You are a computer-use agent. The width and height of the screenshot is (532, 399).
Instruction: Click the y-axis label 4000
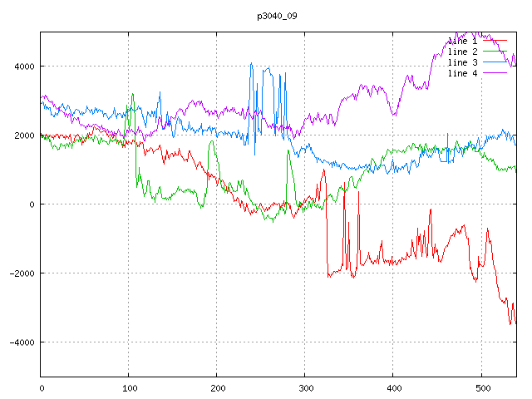click(24, 66)
